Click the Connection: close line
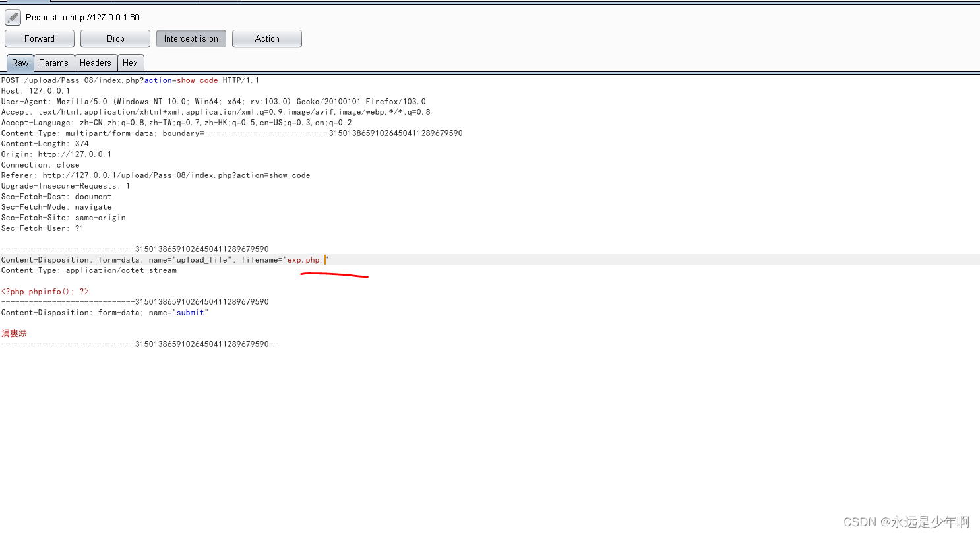This screenshot has height=535, width=980. [x=40, y=165]
